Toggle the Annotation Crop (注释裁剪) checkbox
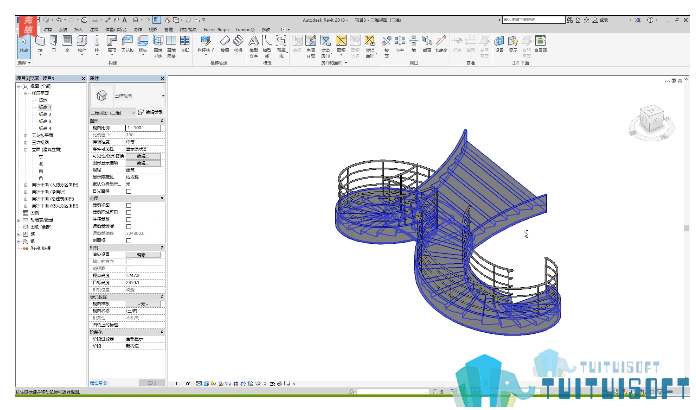 [129, 219]
